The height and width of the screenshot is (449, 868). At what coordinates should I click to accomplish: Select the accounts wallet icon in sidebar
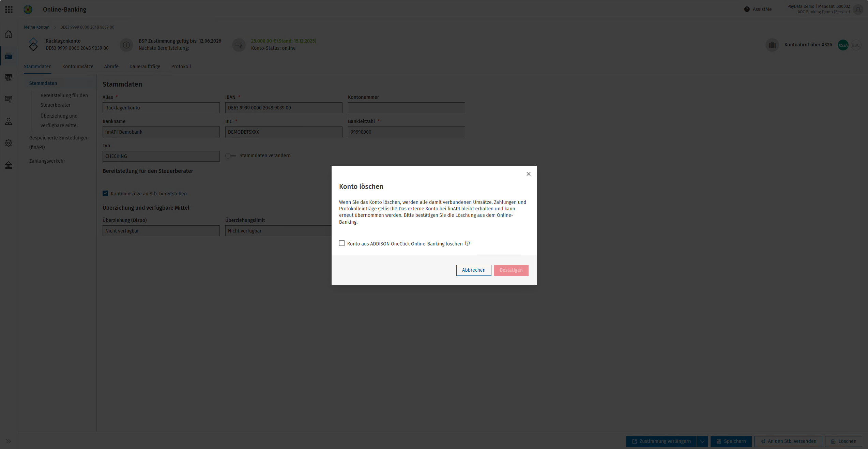point(9,56)
